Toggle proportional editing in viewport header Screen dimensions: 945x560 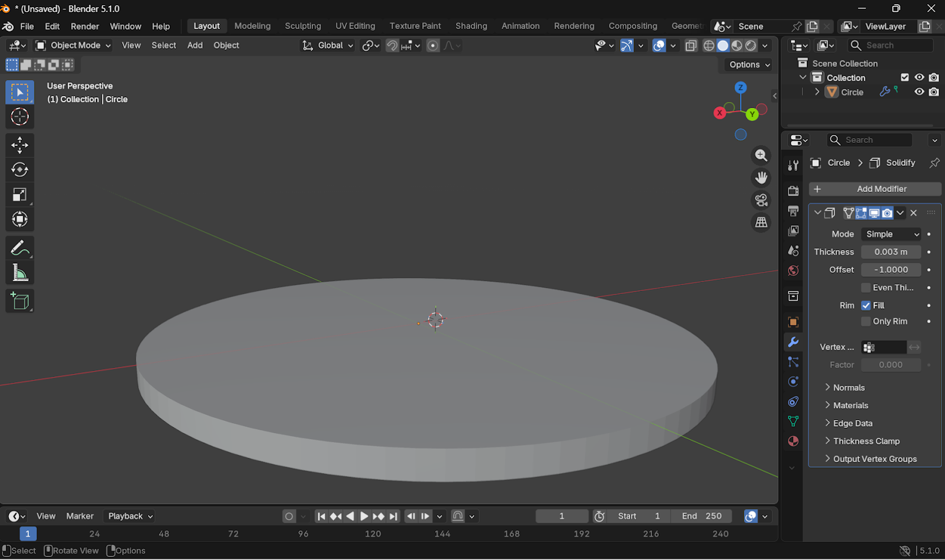pos(433,46)
